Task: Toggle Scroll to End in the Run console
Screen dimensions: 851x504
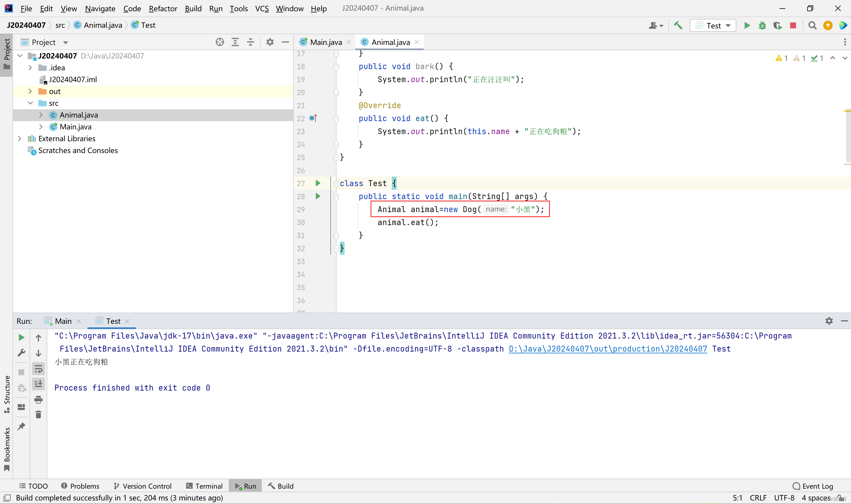Action: pyautogui.click(x=38, y=384)
